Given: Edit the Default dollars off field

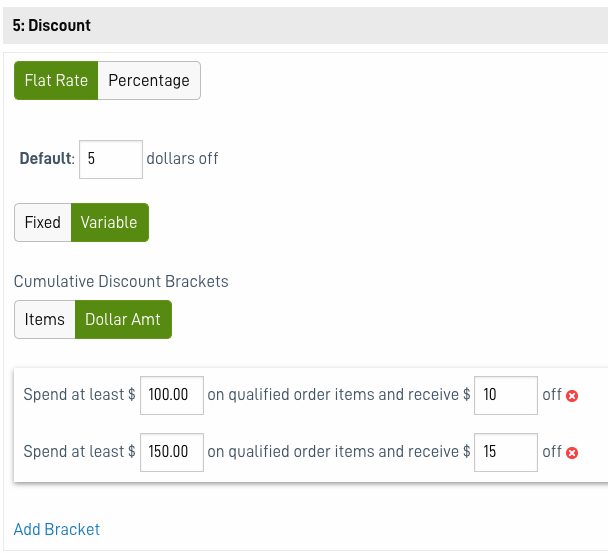Looking at the screenshot, I should (x=111, y=159).
